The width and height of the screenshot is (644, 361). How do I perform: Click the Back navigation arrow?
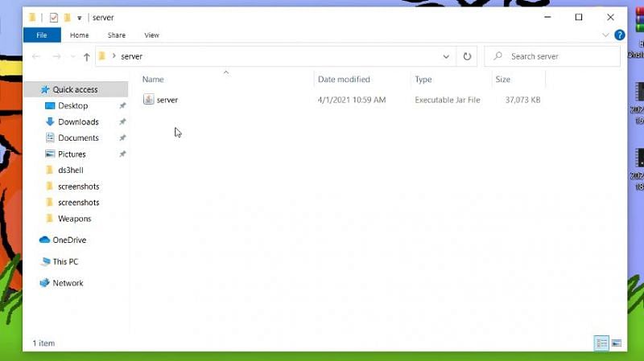[x=35, y=56]
